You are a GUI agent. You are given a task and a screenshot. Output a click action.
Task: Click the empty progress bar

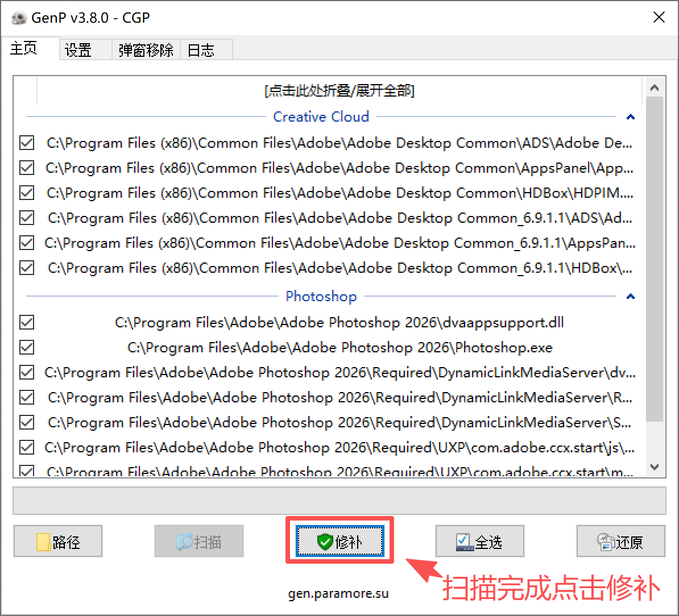339,501
